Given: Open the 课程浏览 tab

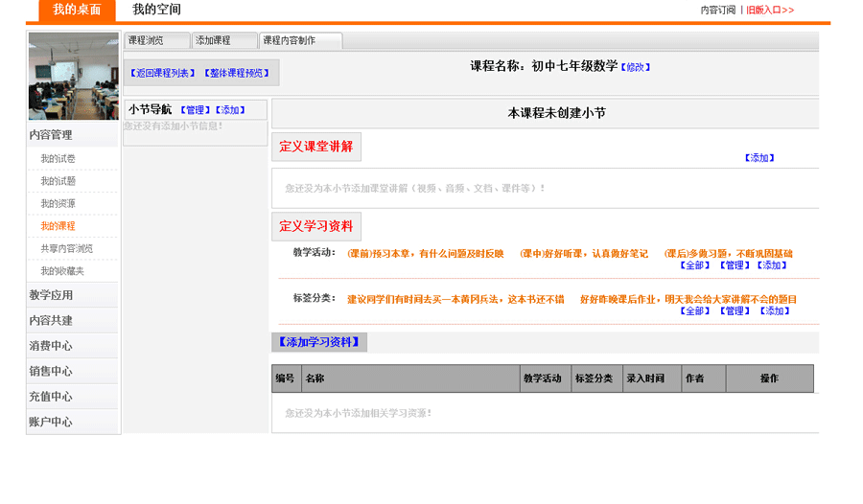Looking at the screenshot, I should [x=147, y=41].
